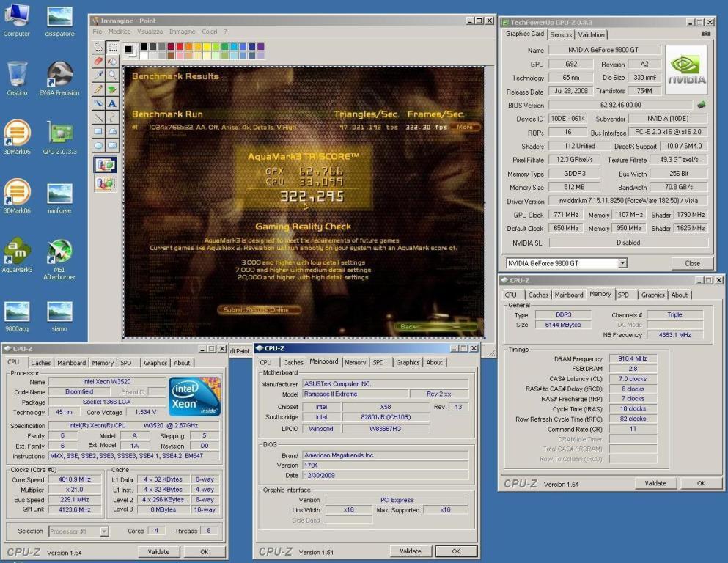This screenshot has height=563, width=728.
Task: Open the Graphics tab in the CPU-Z processor window
Action: 155,363
